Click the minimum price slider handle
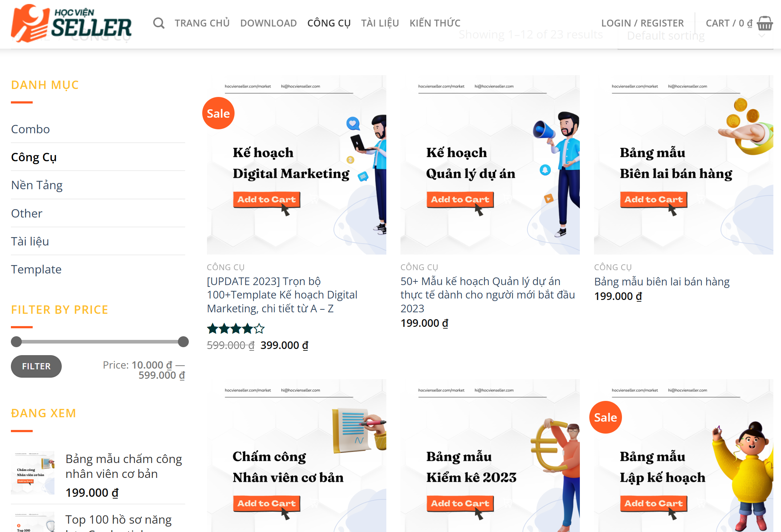 [x=16, y=342]
